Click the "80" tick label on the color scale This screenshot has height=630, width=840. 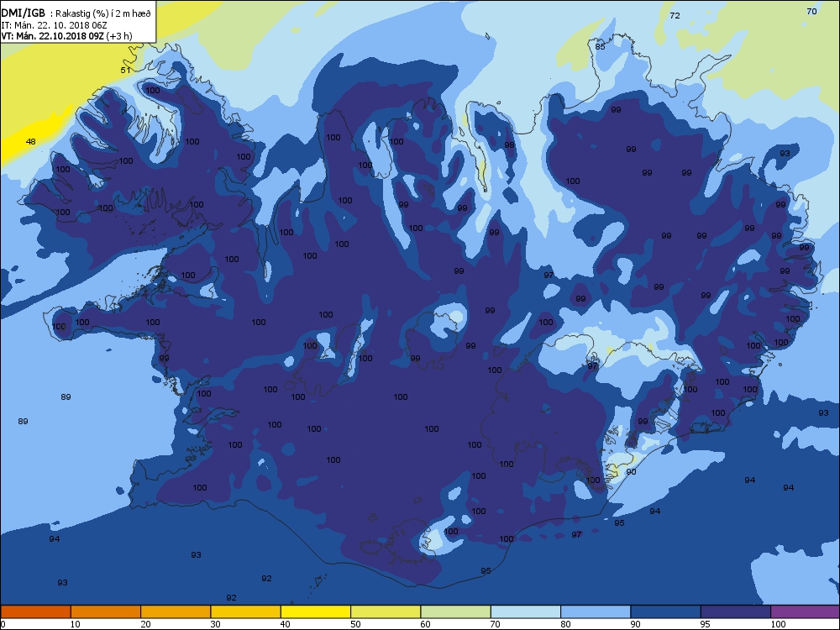click(x=565, y=624)
